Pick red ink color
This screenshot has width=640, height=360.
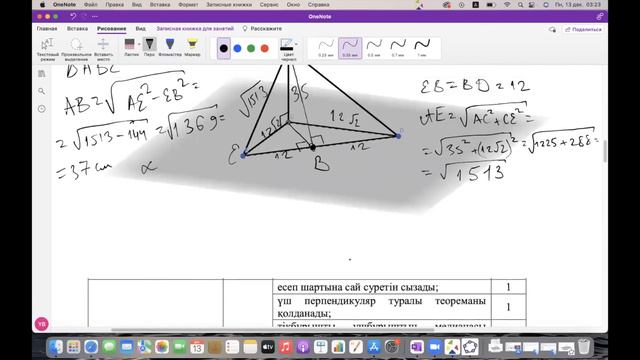264,48
